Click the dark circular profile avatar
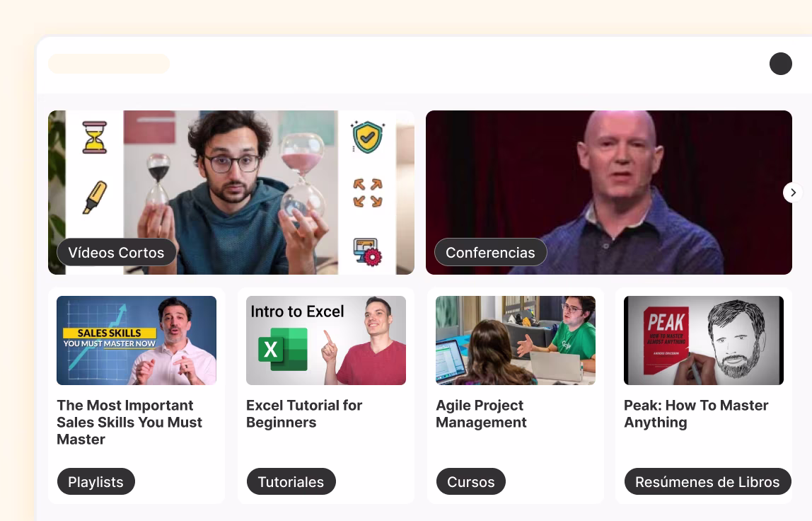Image resolution: width=812 pixels, height=521 pixels. (x=780, y=64)
